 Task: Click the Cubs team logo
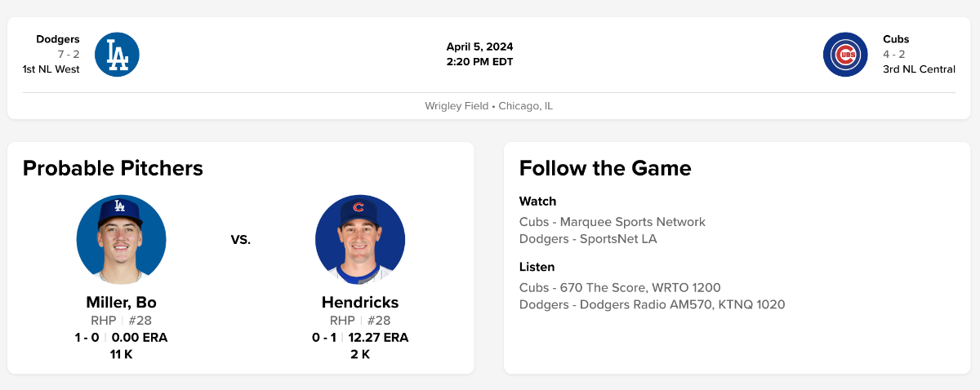coord(845,55)
